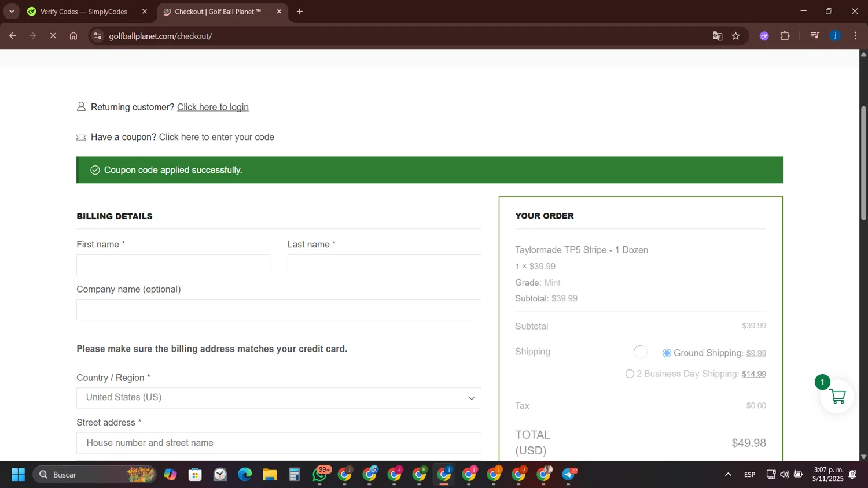Open the purple extension icon in toolbar
The height and width of the screenshot is (488, 868).
(764, 36)
